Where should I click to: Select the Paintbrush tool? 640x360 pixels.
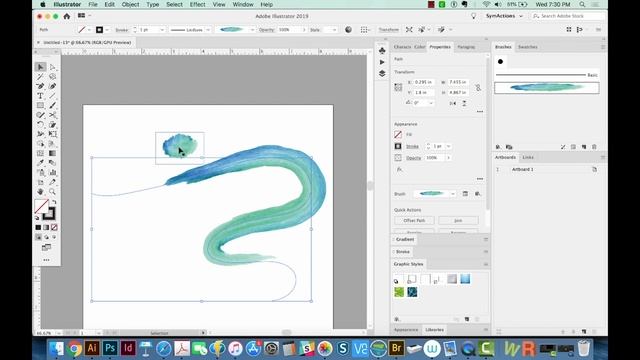tap(53, 105)
